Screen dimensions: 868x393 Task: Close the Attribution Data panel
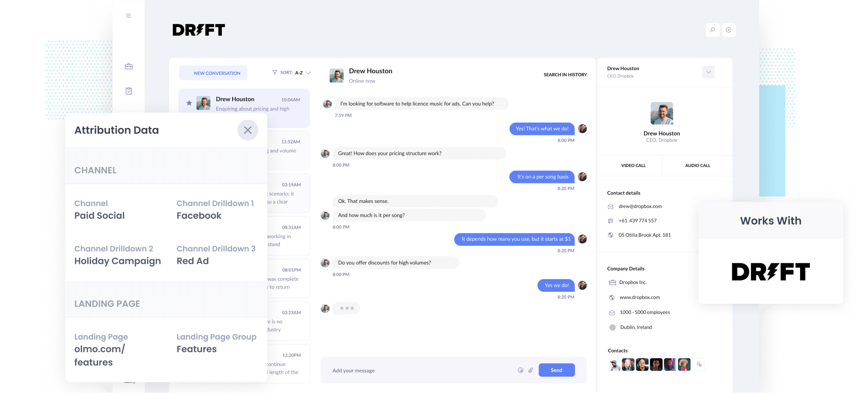(248, 130)
